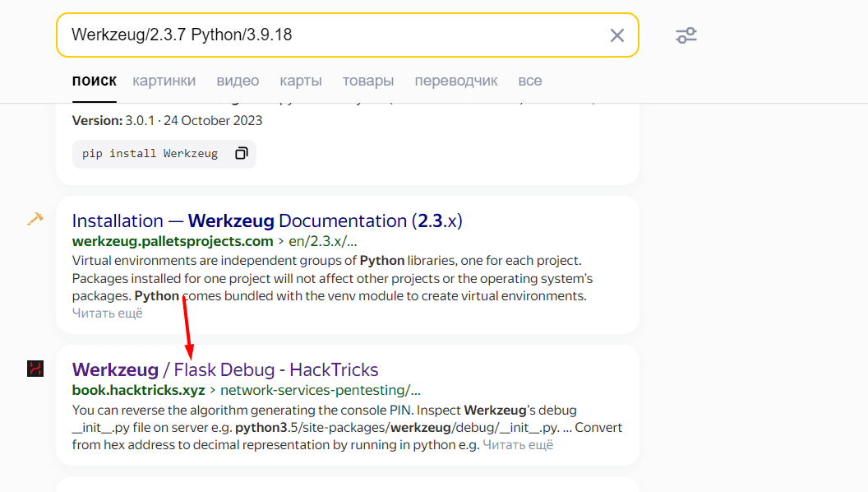The image size is (868, 492).
Task: Click the Pallets Projects site favicon
Action: tap(35, 219)
